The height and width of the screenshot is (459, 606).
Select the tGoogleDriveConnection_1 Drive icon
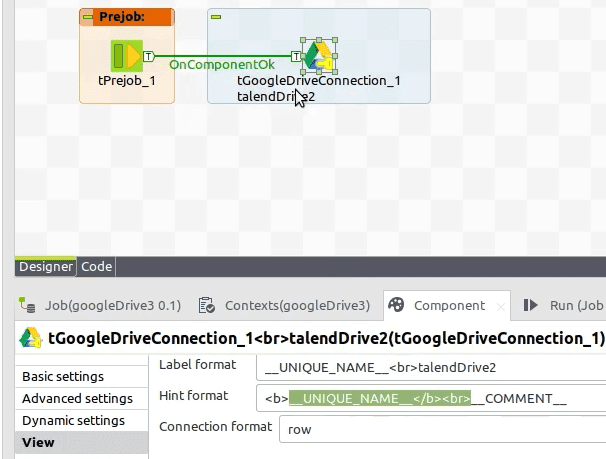(319, 56)
